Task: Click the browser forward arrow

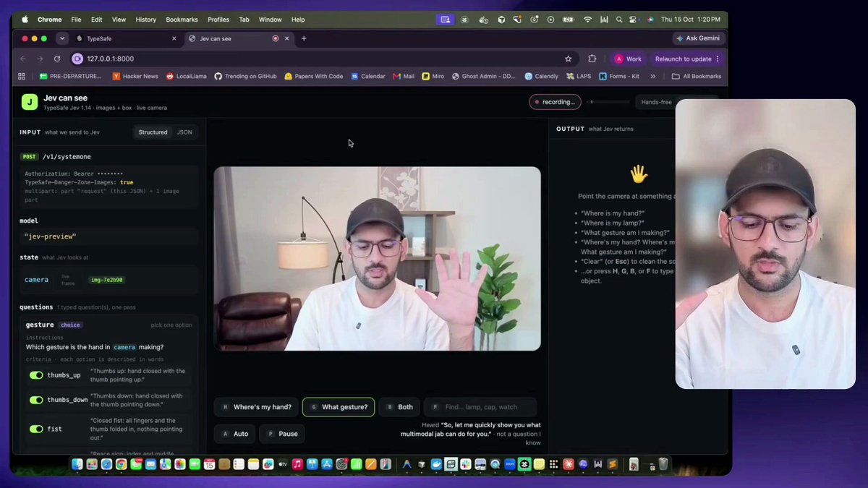Action: (x=40, y=59)
